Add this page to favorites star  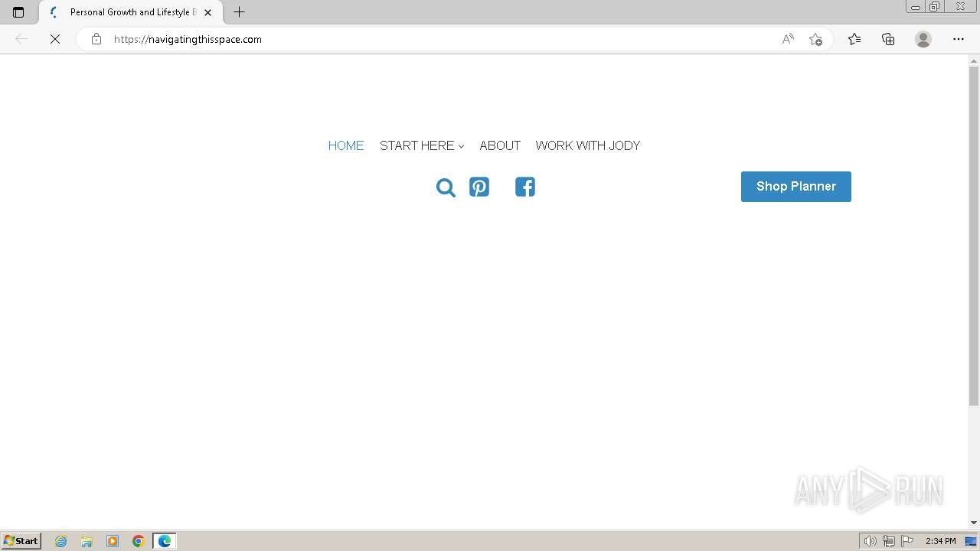(815, 39)
